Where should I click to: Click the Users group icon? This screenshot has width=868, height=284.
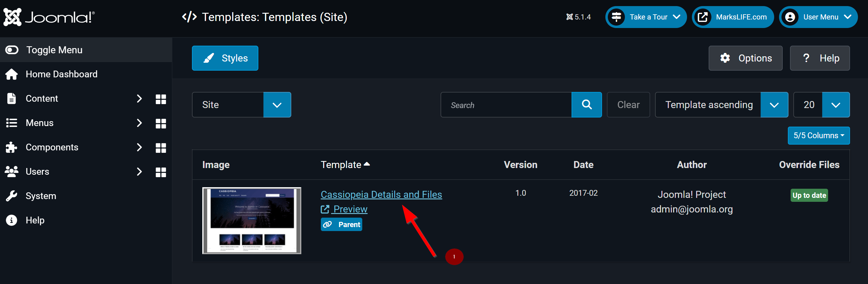[x=12, y=171]
